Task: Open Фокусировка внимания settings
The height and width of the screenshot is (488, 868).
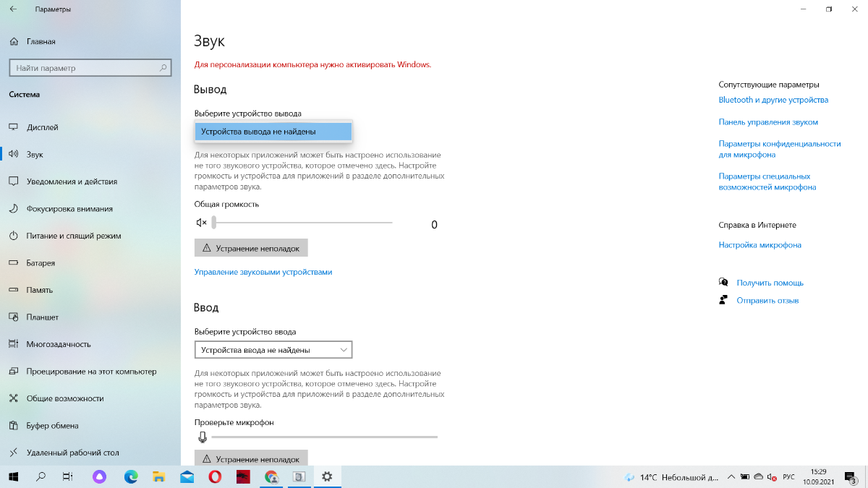Action: coord(90,209)
